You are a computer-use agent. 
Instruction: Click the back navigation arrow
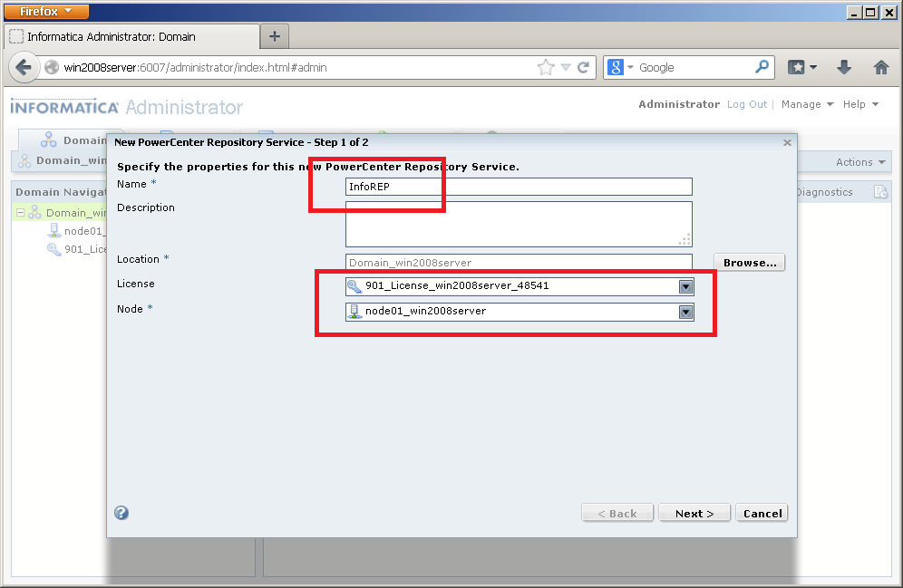click(x=24, y=67)
